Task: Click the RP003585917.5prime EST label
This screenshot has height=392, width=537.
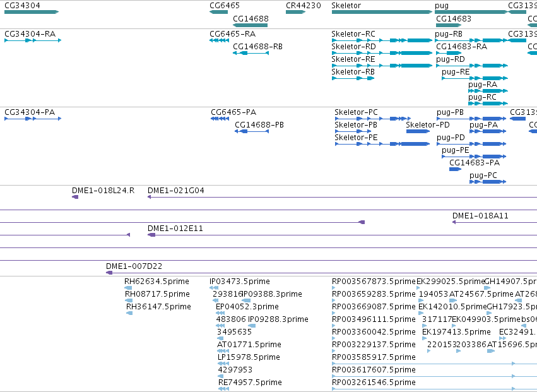Action: (x=374, y=357)
